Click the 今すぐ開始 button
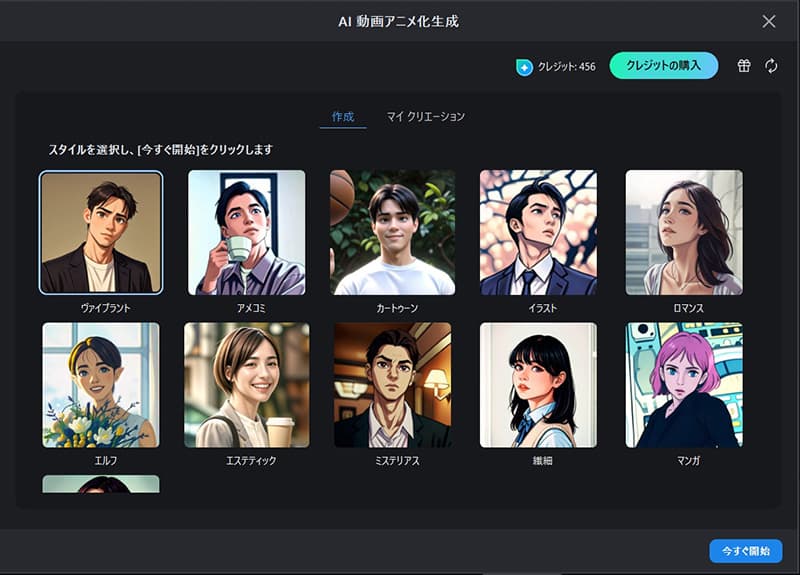The height and width of the screenshot is (575, 800). 745,551
